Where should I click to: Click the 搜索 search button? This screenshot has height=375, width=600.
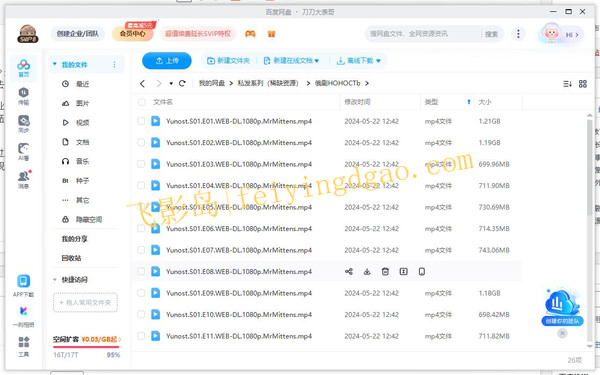tap(491, 34)
